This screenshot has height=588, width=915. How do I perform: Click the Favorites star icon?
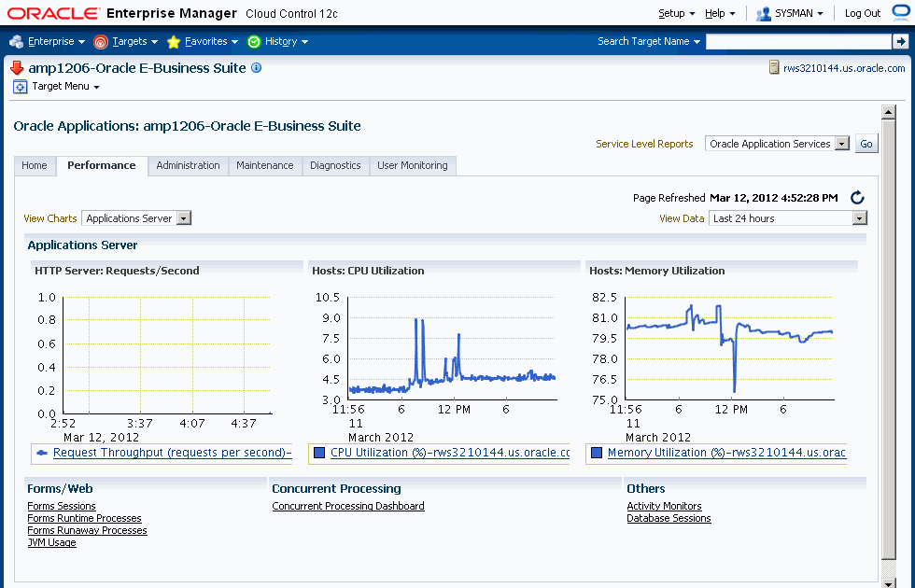[x=174, y=42]
